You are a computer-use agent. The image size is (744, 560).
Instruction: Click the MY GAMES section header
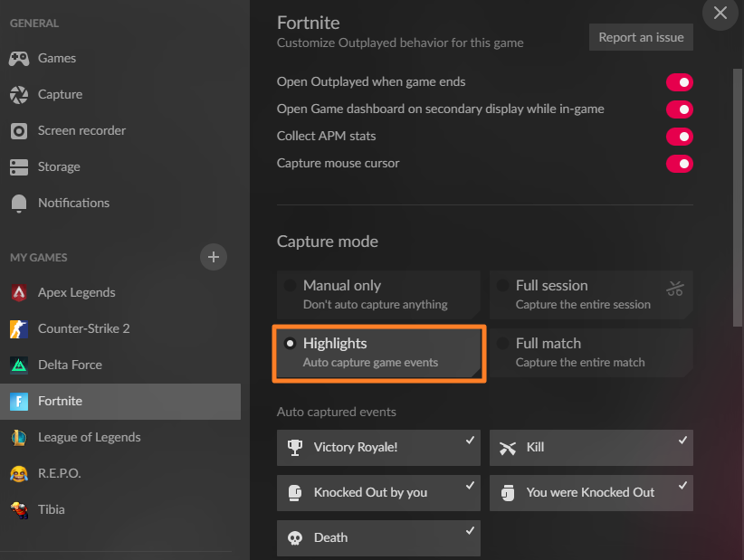39,258
